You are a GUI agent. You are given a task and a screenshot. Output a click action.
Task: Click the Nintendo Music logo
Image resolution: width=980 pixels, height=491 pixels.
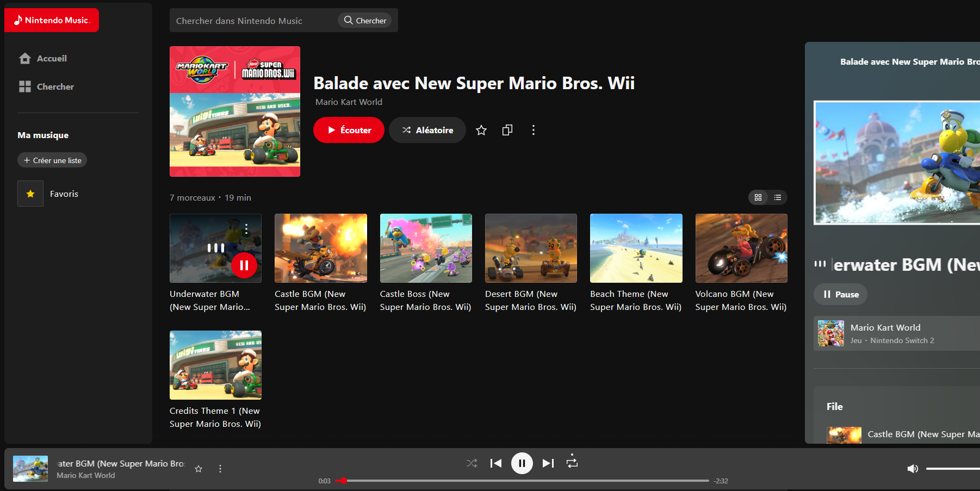point(52,20)
